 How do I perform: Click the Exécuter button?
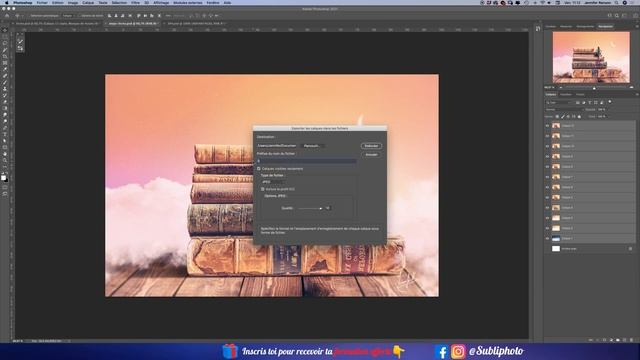click(371, 146)
